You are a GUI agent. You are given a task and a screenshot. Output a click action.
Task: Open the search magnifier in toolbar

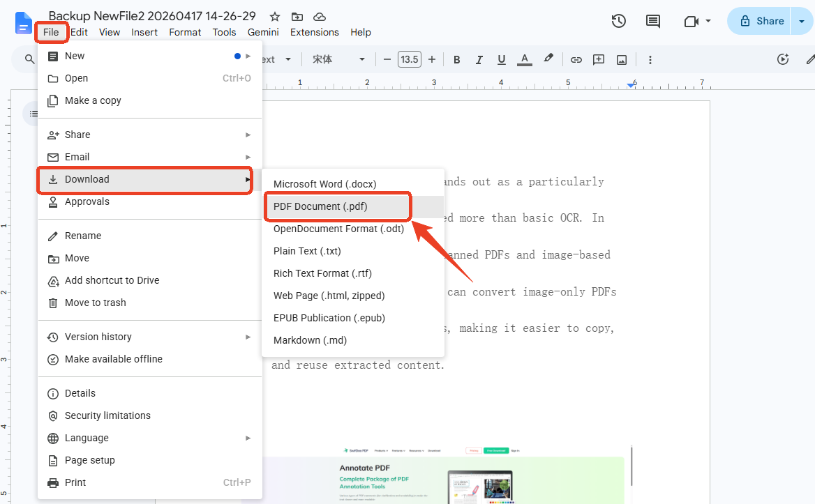(29, 60)
